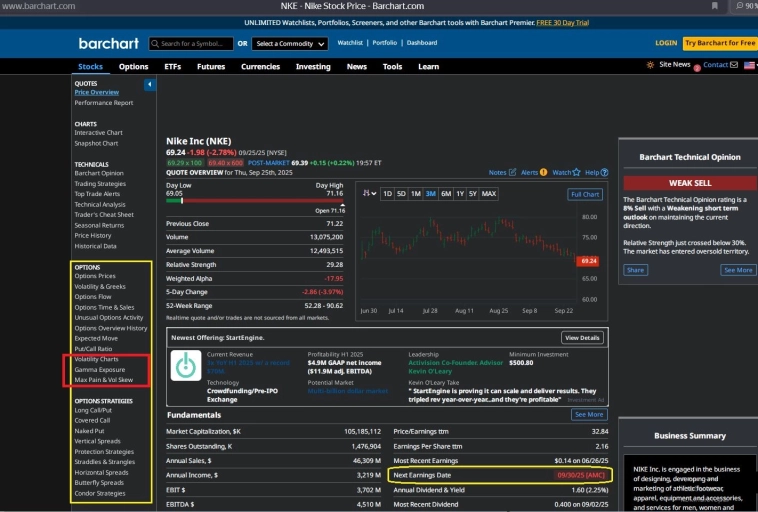Open the Options tab in main navigation
This screenshot has height=512, width=758.
133,67
